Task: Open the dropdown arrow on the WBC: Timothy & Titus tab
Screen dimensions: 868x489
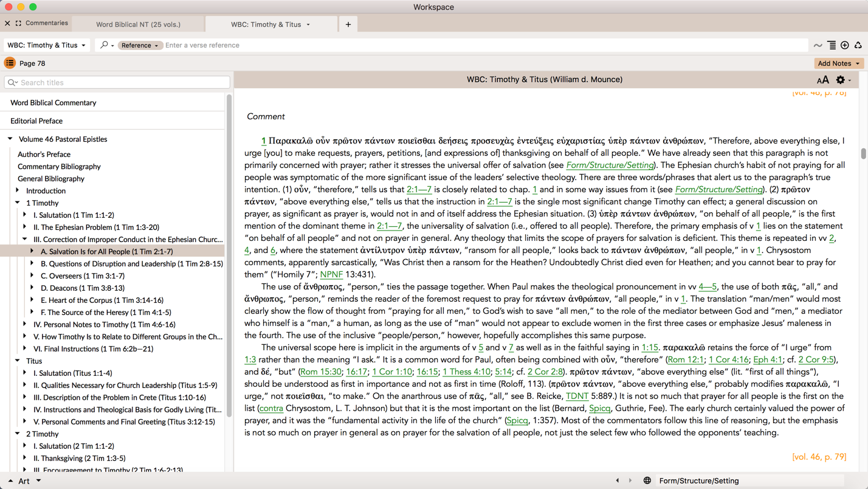Action: (308, 24)
